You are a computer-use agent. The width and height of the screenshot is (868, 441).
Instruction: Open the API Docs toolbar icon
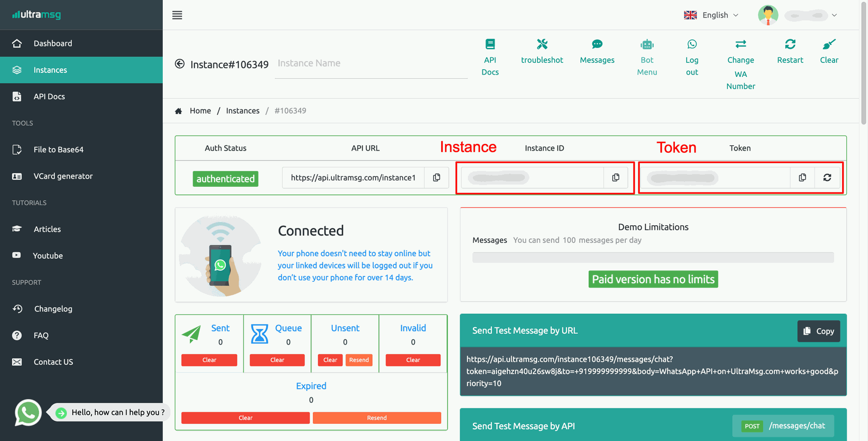490,44
